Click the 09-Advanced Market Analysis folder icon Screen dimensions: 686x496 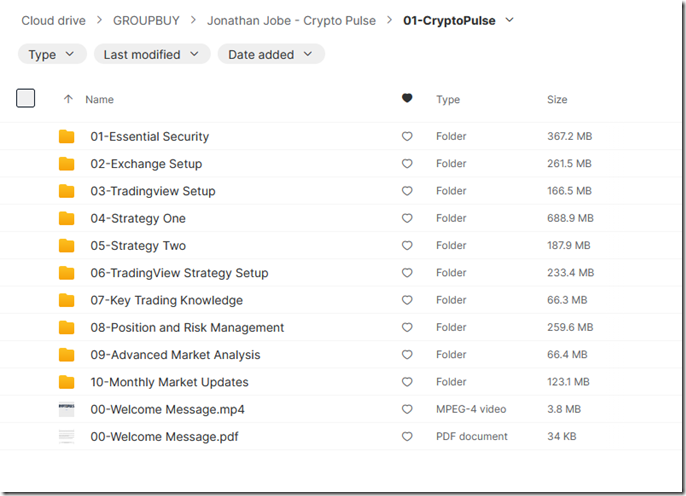point(66,355)
